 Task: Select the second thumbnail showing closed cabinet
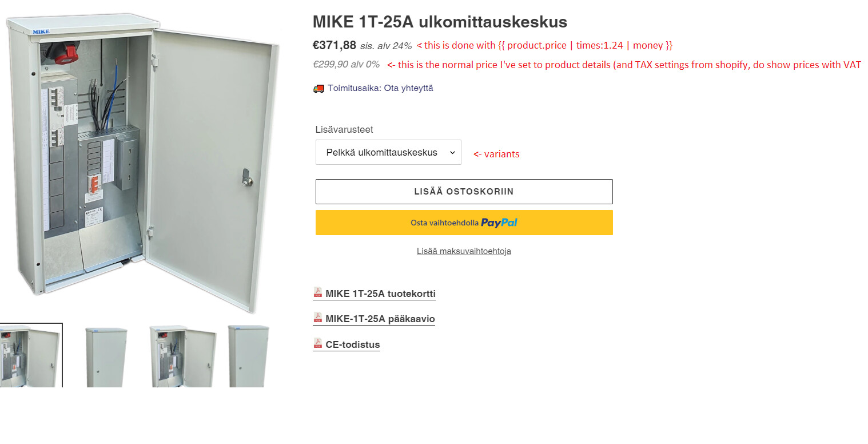point(106,356)
